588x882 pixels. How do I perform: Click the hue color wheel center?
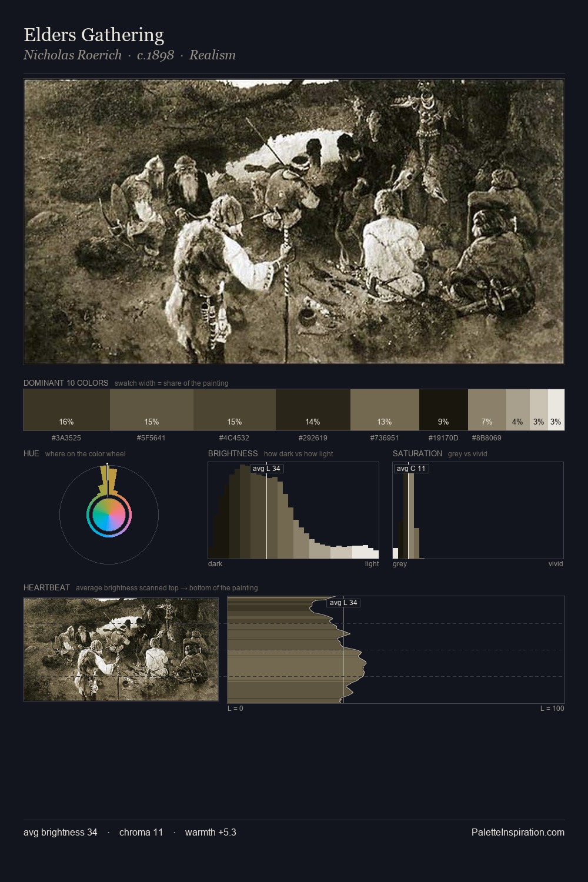(x=109, y=514)
